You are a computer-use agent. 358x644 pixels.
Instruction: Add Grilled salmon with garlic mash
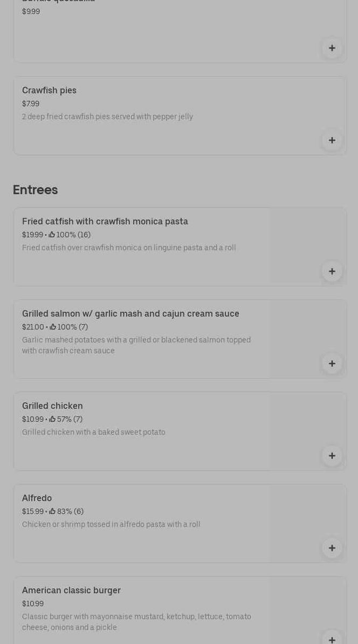pos(332,363)
